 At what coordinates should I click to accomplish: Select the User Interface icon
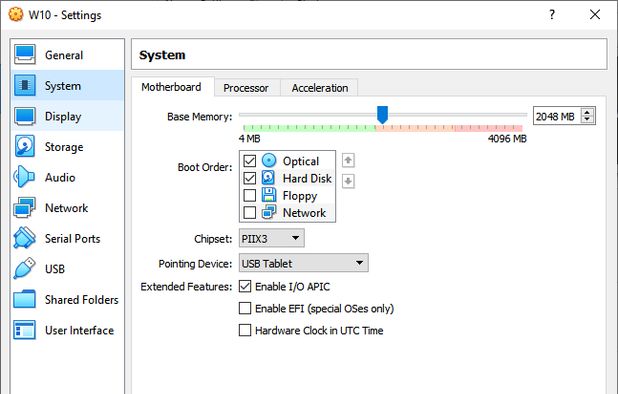[24, 330]
